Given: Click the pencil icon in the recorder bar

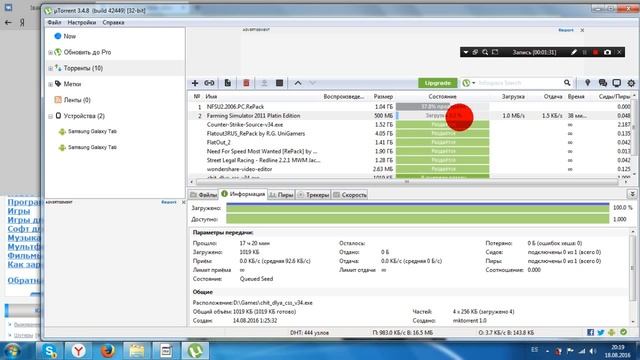Looking at the screenshot, I should (x=574, y=52).
